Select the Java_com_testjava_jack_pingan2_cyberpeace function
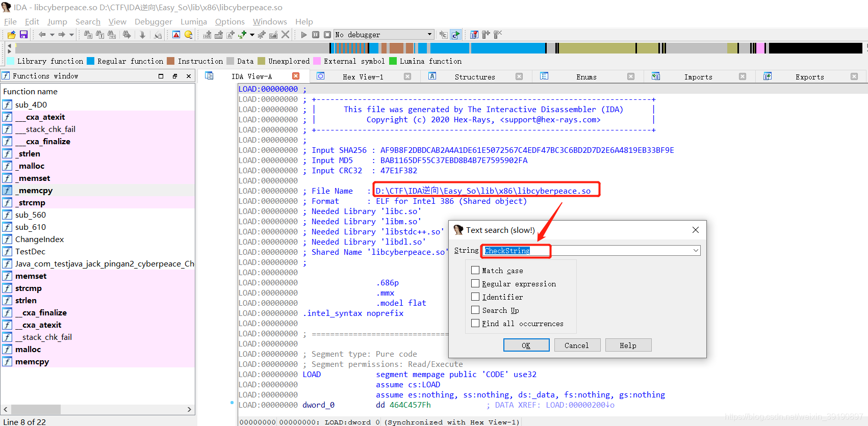This screenshot has height=426, width=868. coord(97,263)
